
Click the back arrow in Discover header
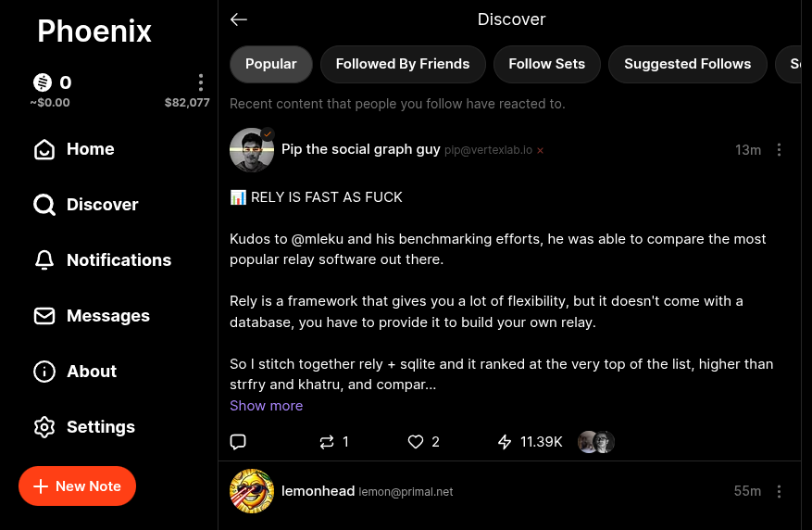(239, 19)
